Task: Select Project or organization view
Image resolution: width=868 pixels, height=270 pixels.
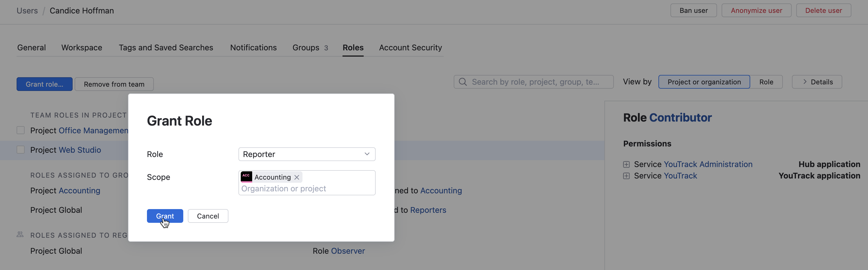Action: [x=704, y=82]
